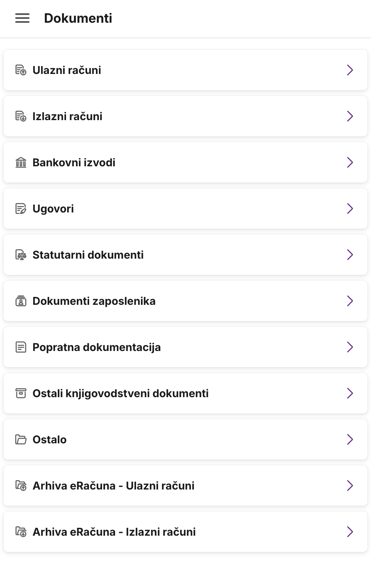371x588 pixels.
Task: Click the archive box icon
Action: (x=21, y=393)
